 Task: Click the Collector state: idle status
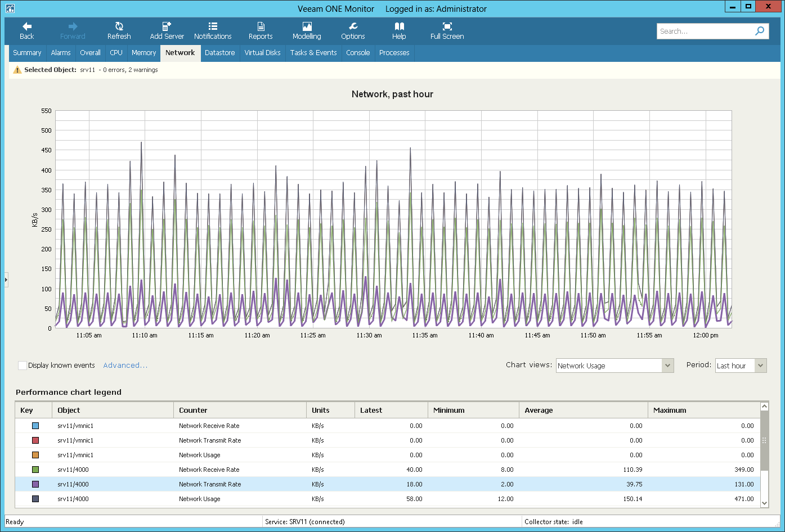click(554, 522)
